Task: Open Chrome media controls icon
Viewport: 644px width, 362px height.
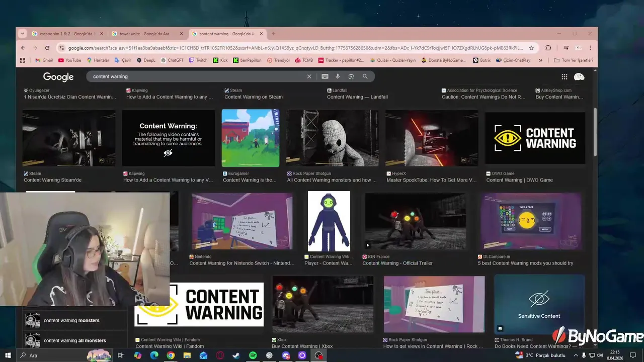Action: 566,48
